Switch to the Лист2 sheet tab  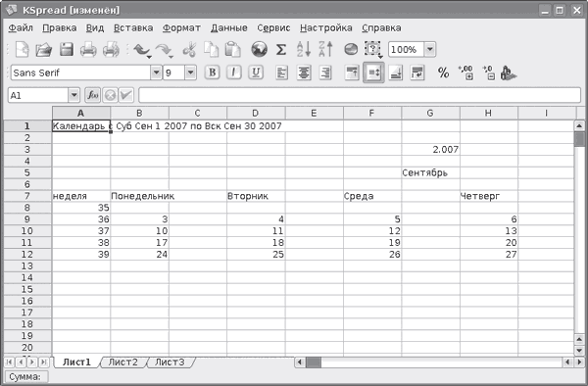click(123, 362)
